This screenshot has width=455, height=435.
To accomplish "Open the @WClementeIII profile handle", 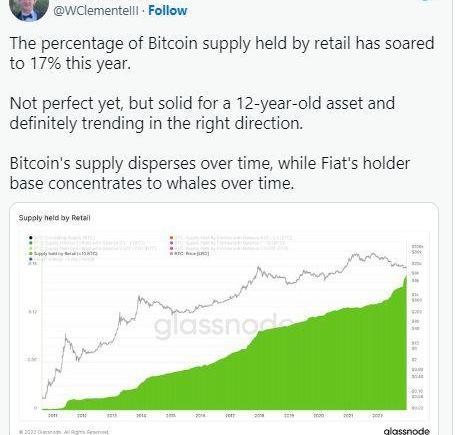I will click(96, 10).
